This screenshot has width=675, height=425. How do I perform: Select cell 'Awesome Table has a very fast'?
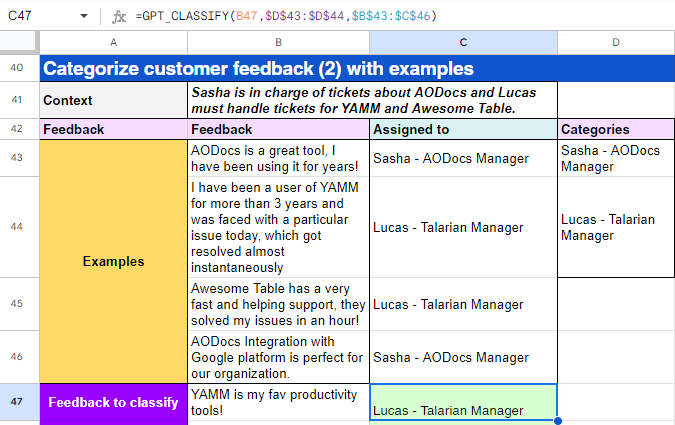pyautogui.click(x=279, y=304)
